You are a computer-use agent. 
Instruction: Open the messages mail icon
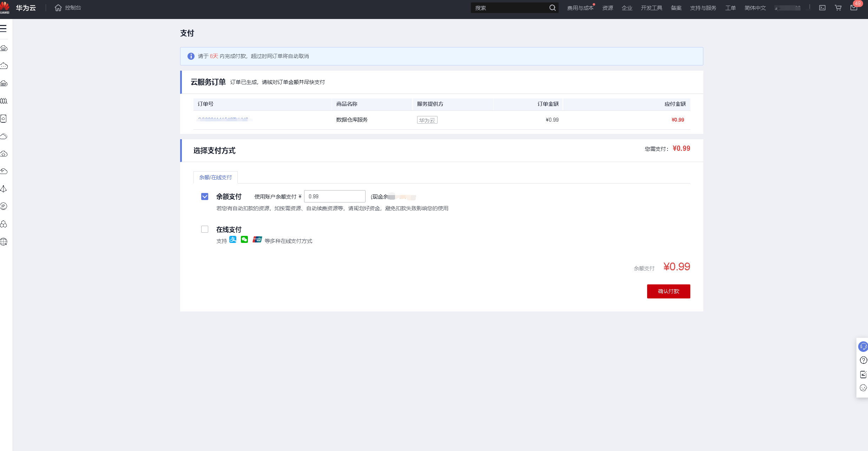(x=854, y=8)
